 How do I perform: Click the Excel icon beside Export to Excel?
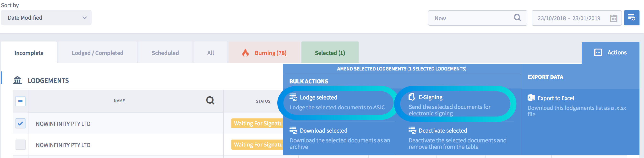(531, 98)
